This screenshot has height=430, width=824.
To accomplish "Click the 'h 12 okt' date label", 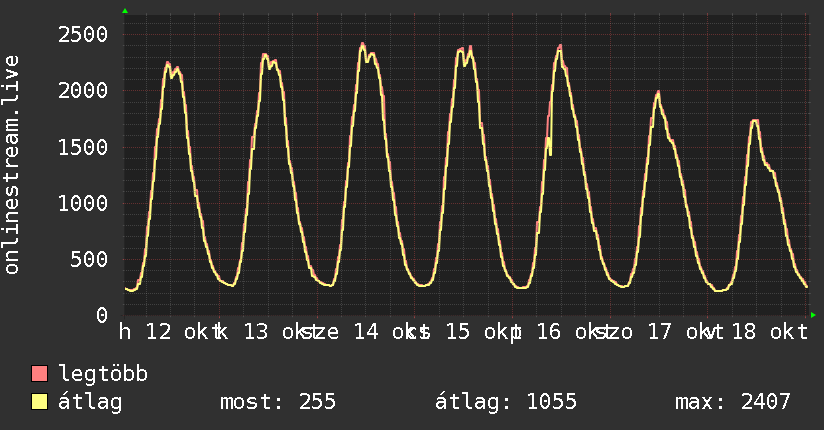I will (x=170, y=332).
